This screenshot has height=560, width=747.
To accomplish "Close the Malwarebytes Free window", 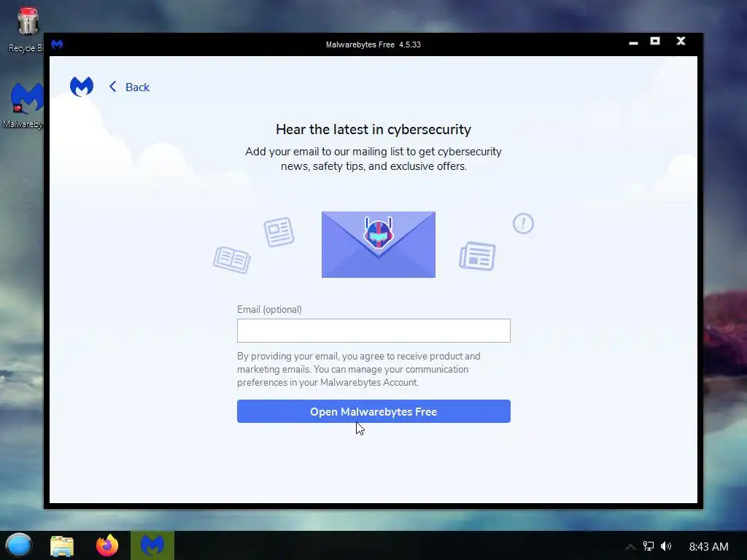I will point(681,42).
